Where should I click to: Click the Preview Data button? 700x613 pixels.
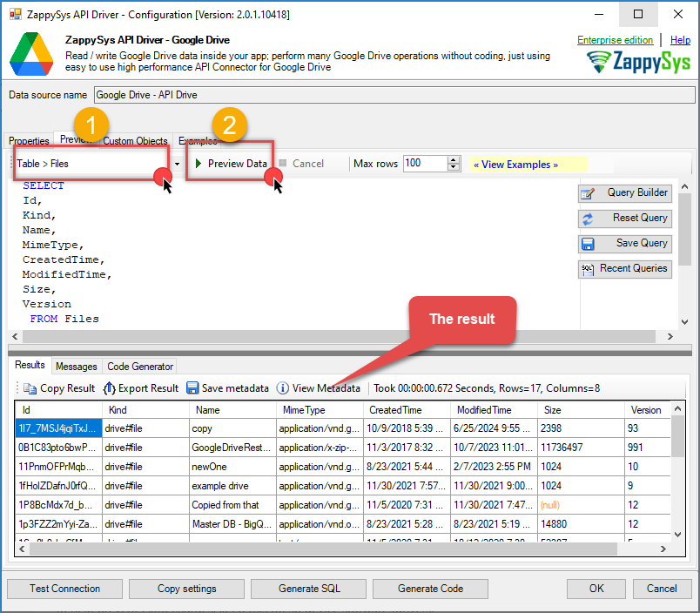click(x=231, y=164)
